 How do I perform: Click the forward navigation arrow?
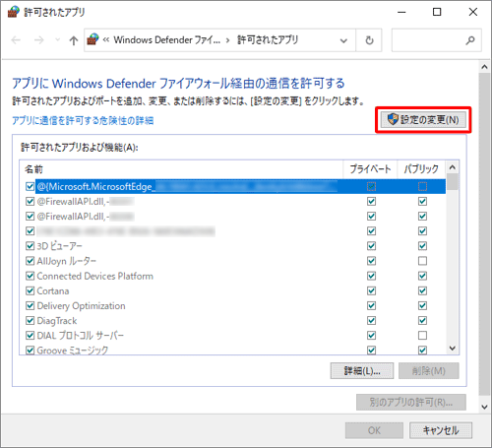coord(39,40)
